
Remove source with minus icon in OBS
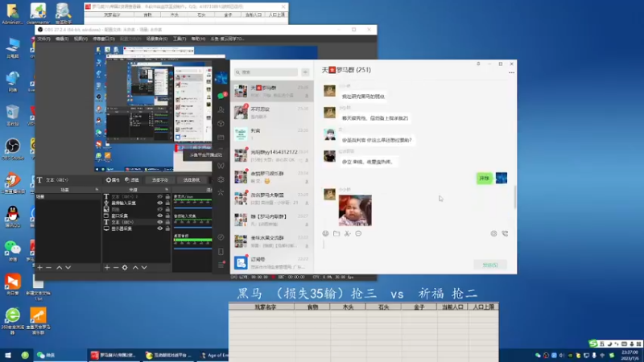click(x=115, y=268)
